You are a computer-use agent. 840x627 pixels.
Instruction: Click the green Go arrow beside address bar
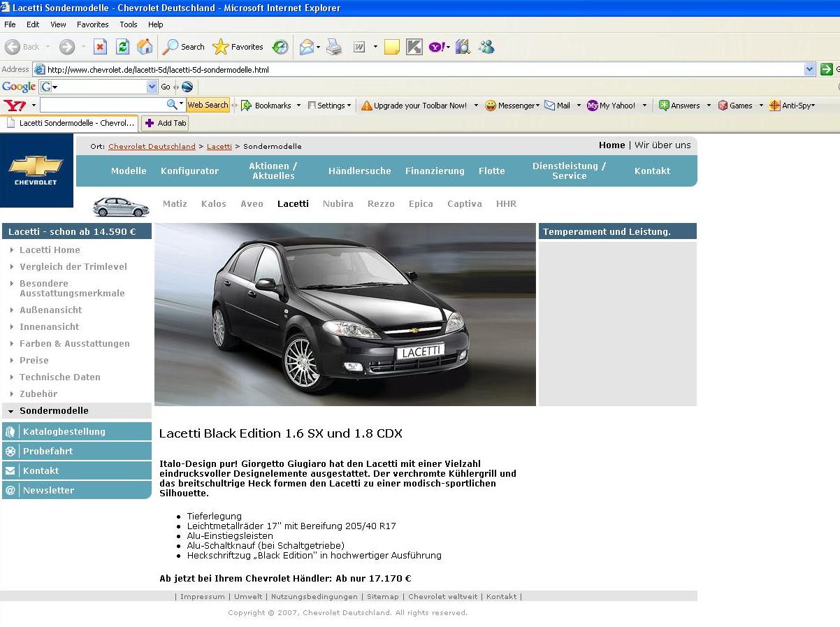[x=826, y=69]
